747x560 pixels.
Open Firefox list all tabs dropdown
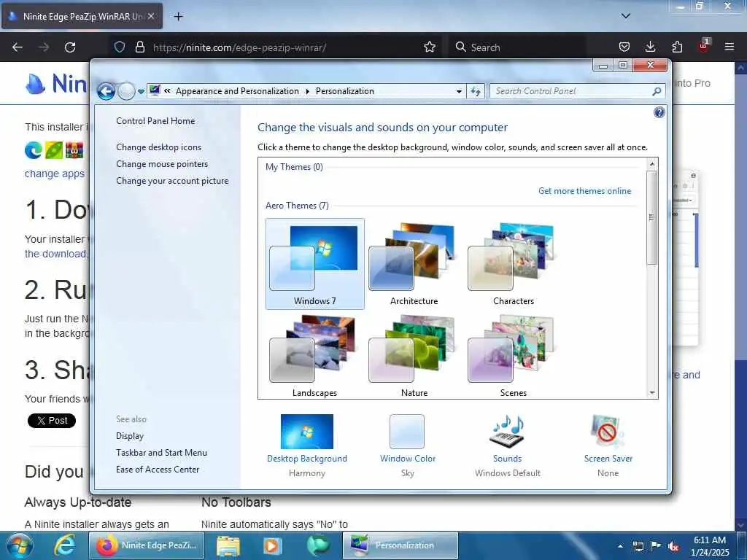pyautogui.click(x=625, y=16)
